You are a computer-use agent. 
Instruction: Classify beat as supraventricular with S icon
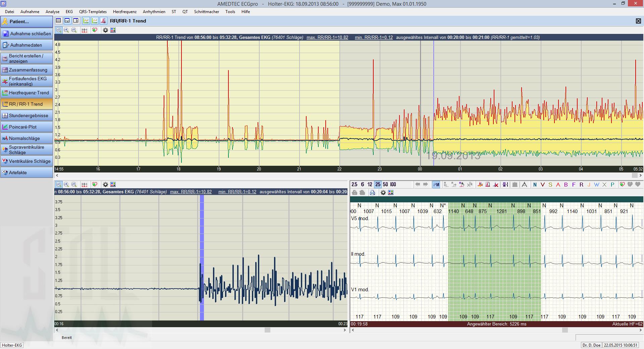point(550,185)
